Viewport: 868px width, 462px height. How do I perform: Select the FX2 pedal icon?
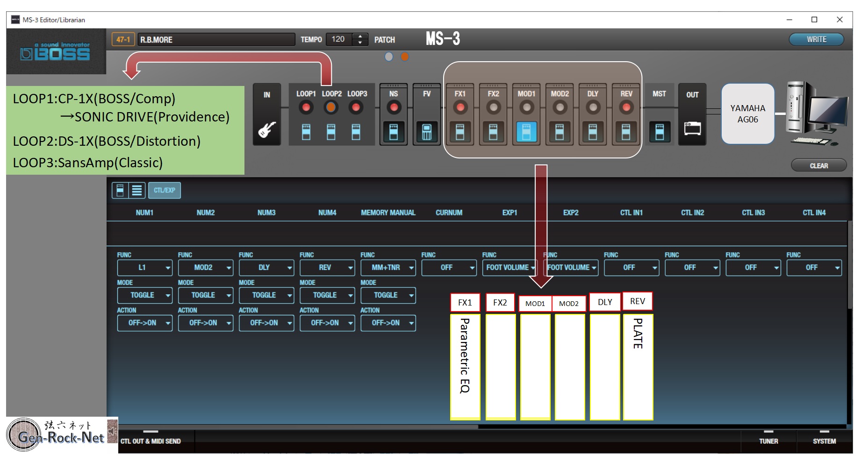493,132
